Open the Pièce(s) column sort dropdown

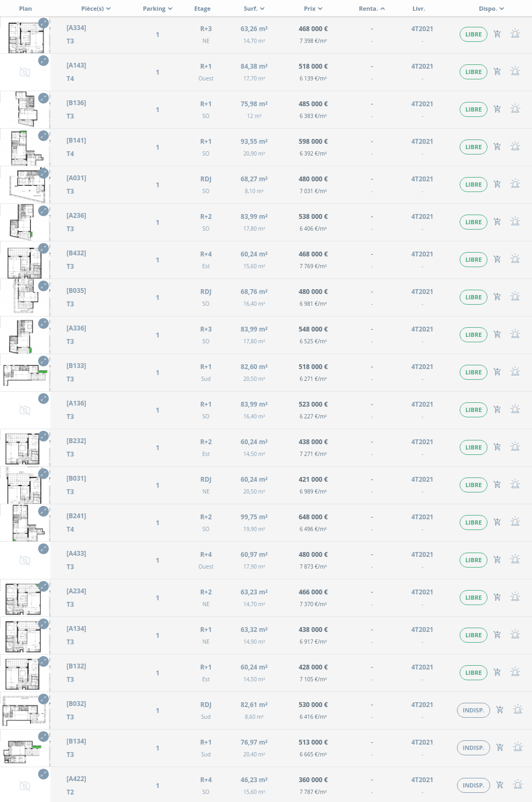click(96, 9)
